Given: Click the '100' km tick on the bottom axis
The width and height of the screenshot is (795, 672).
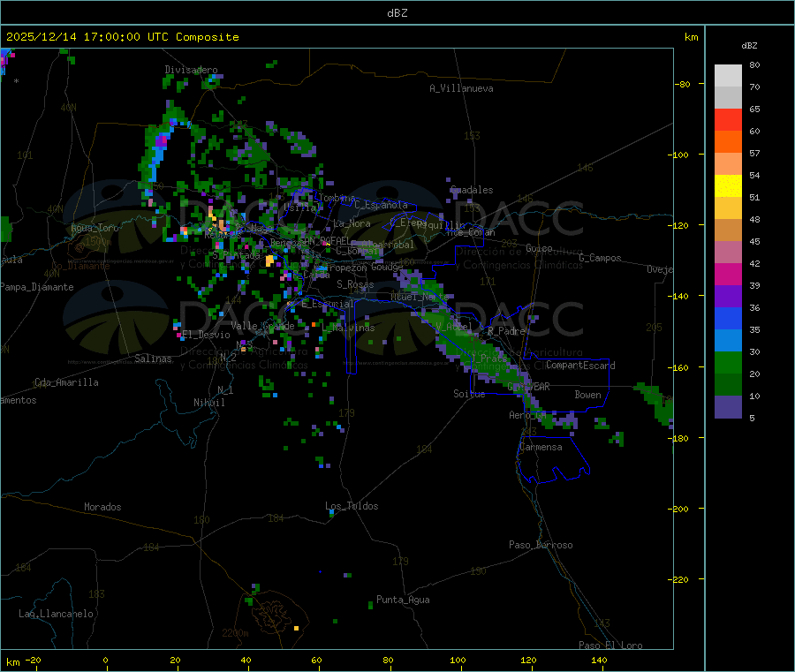Looking at the screenshot, I should pos(458,660).
